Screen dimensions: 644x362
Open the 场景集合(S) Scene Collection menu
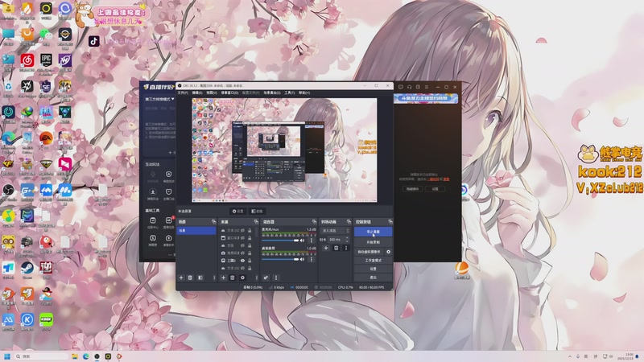click(x=272, y=93)
